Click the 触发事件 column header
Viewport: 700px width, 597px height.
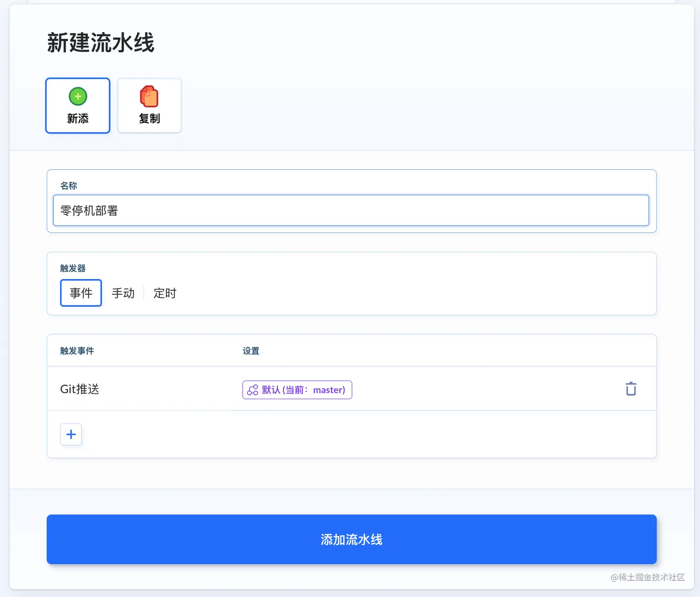[x=77, y=351]
